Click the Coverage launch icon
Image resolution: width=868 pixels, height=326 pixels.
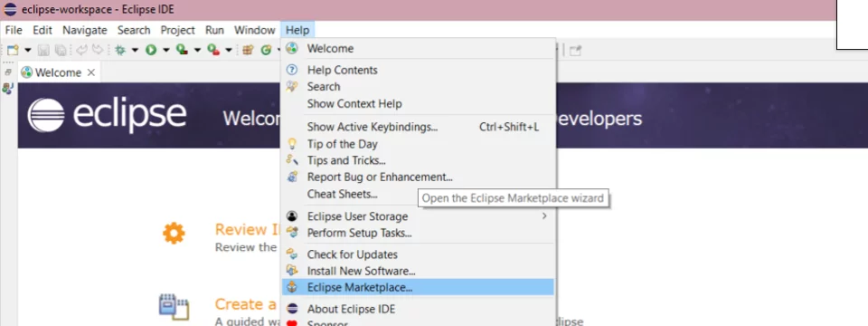pyautogui.click(x=182, y=50)
